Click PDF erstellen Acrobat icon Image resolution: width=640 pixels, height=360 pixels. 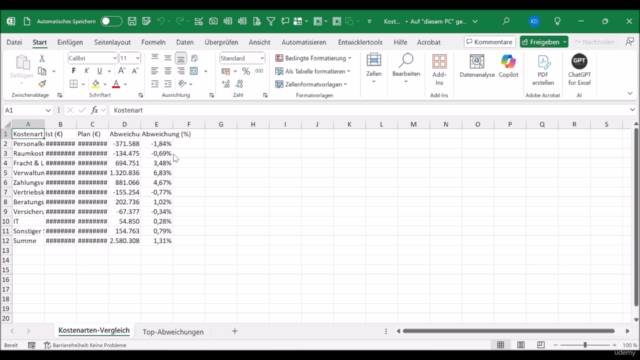point(543,70)
